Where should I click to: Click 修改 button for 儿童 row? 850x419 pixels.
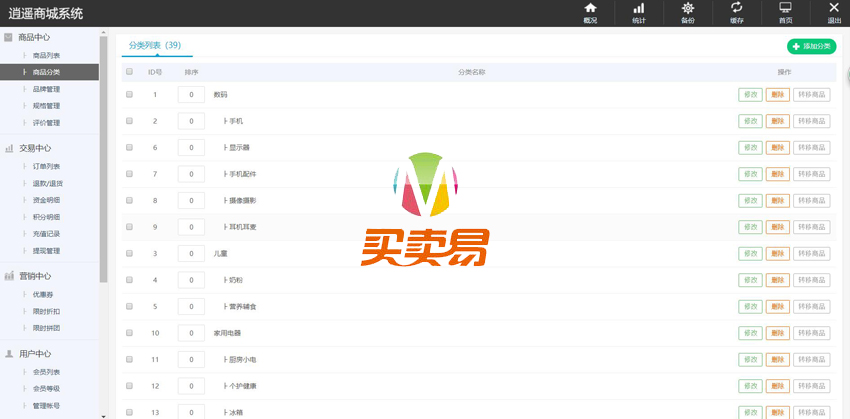pyautogui.click(x=750, y=253)
